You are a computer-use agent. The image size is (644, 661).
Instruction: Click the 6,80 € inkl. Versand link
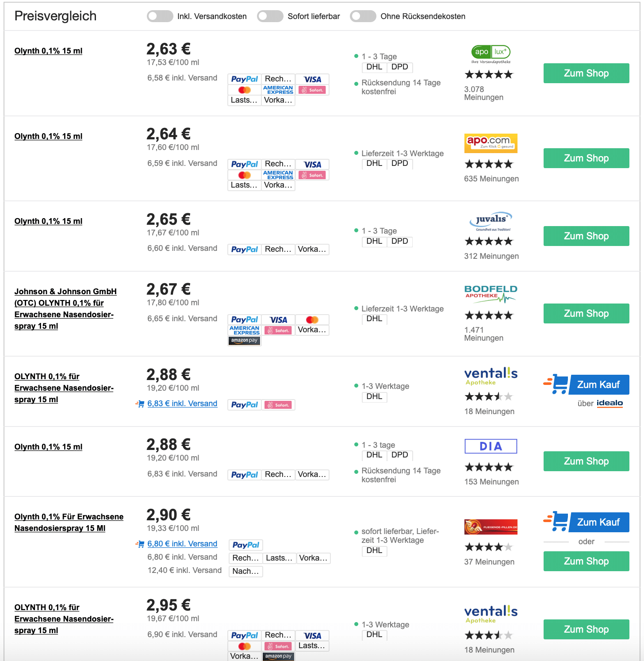coord(182,544)
